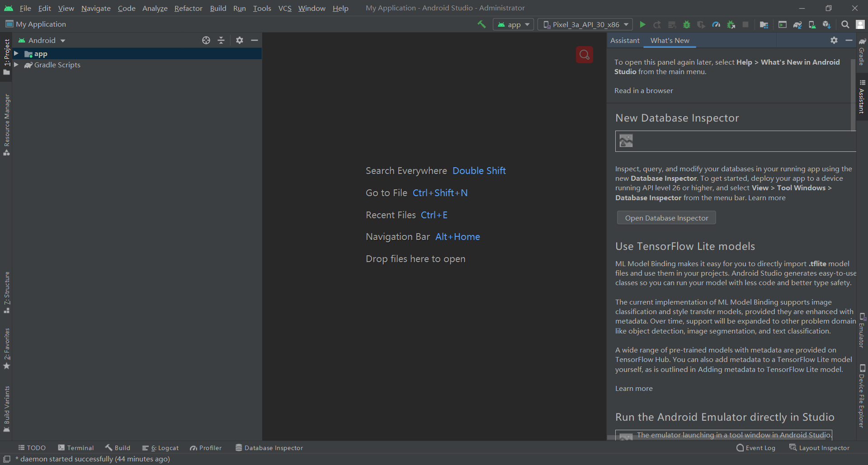868x465 pixels.
Task: Hide the Assistant panel with minus icon
Action: [849, 40]
